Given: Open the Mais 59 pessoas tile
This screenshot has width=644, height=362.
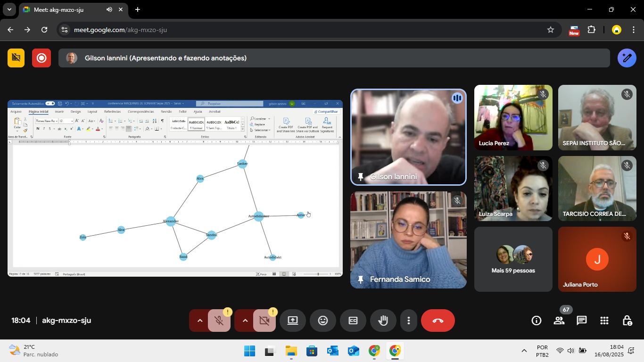Looking at the screenshot, I should 513,259.
